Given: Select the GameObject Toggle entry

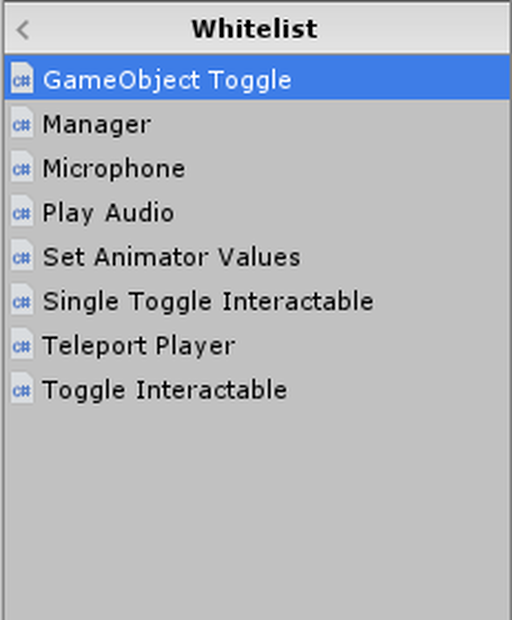Looking at the screenshot, I should [257, 78].
